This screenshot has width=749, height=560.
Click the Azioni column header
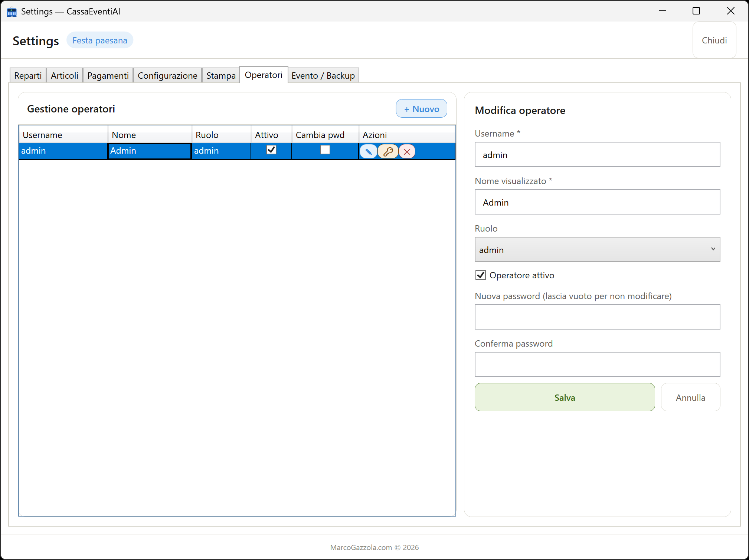[x=407, y=135]
